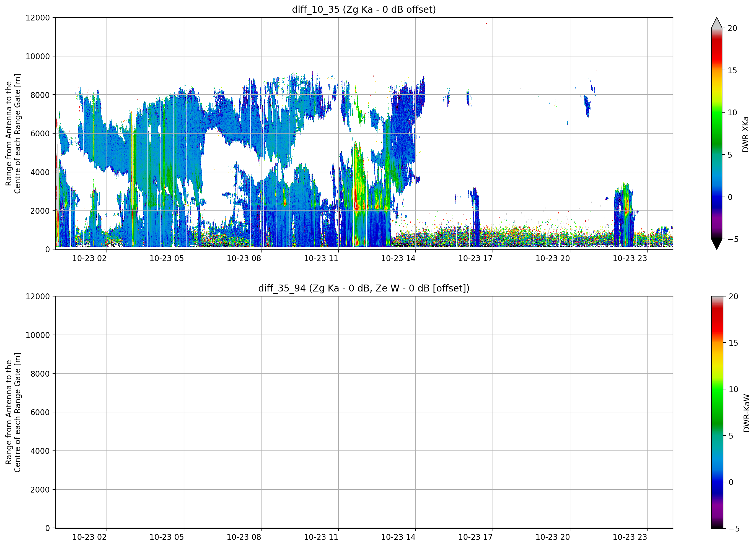
Task: Click the "10-23 05" tick label under the diff_10_35 plot
Action: [167, 259]
